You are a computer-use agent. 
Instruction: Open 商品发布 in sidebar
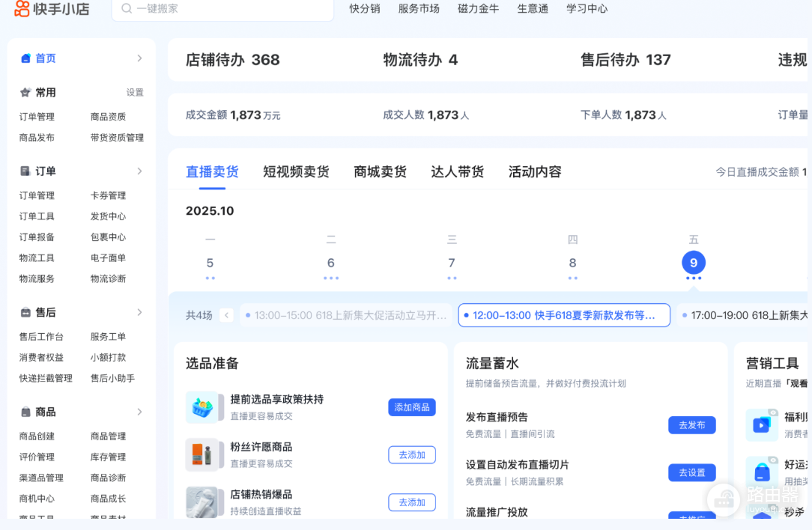pos(37,138)
